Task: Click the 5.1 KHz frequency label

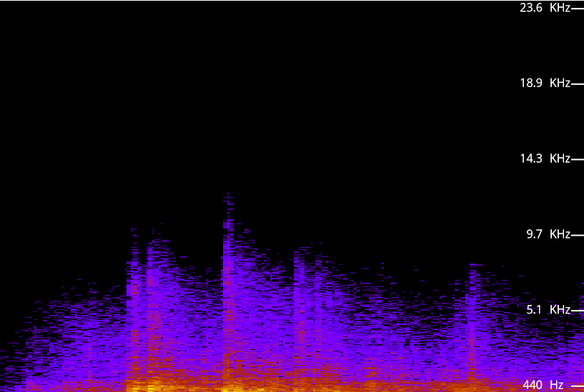Action: (x=548, y=310)
